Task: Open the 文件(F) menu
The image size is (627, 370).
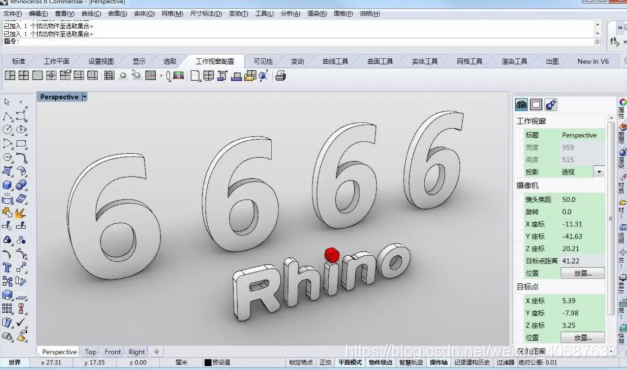Action: (x=12, y=14)
